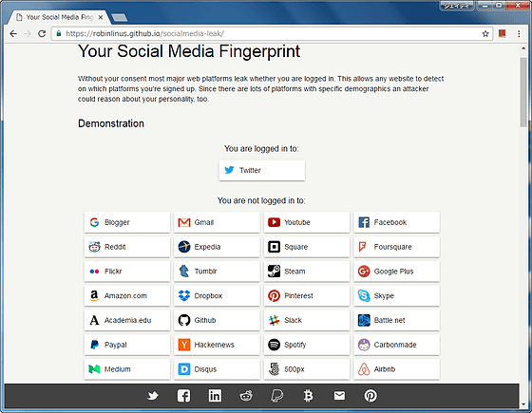Image resolution: width=532 pixels, height=413 pixels.
Task: Share via Reddit in bottom bar
Action: click(246, 396)
